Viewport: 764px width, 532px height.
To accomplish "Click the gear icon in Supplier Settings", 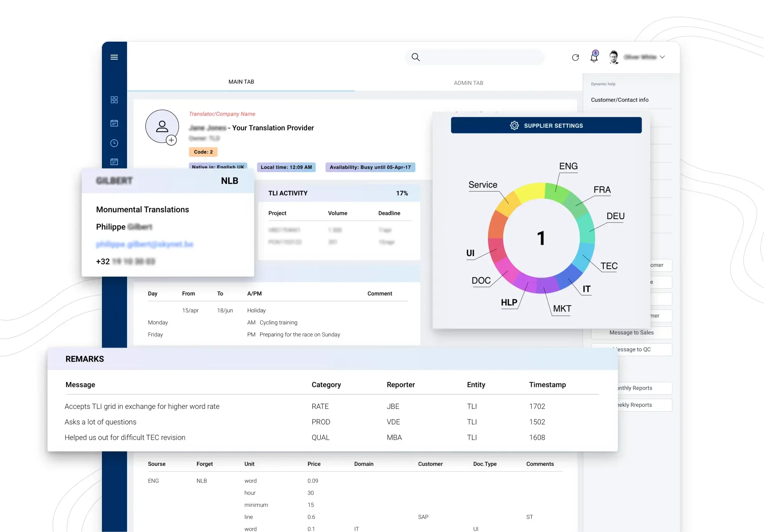I will click(515, 125).
